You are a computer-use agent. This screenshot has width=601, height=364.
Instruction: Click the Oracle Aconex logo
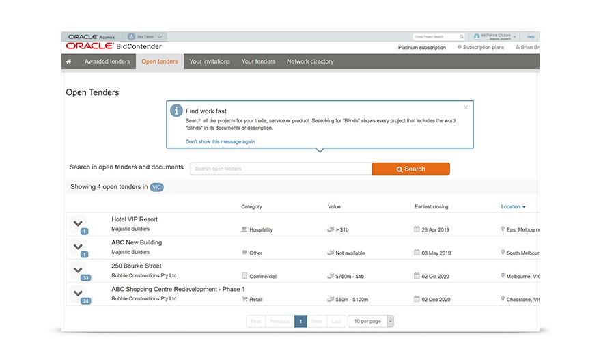coord(92,37)
